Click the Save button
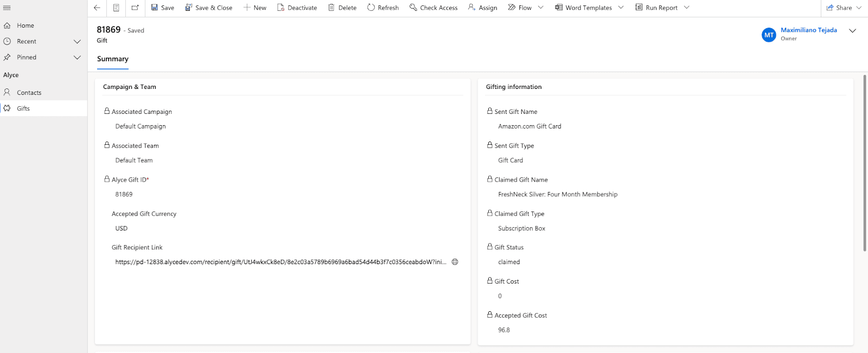 click(x=163, y=8)
